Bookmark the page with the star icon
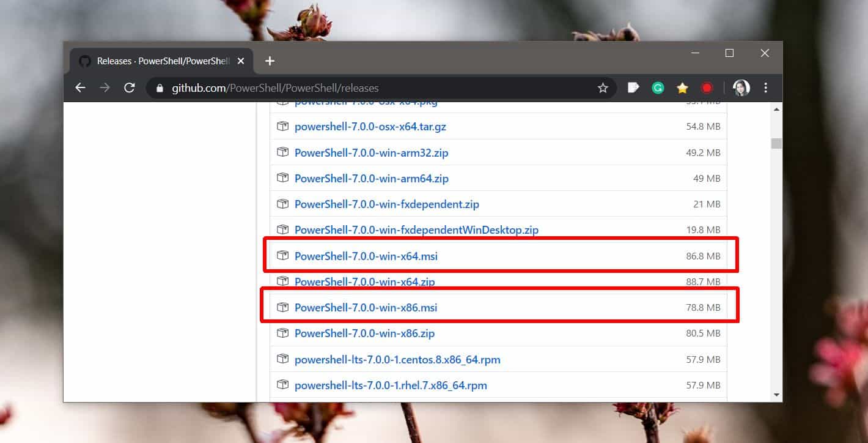Image resolution: width=868 pixels, height=443 pixels. click(x=603, y=87)
